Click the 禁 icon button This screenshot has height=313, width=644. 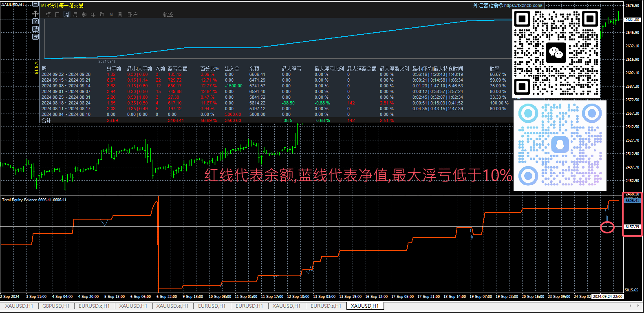click(x=35, y=29)
